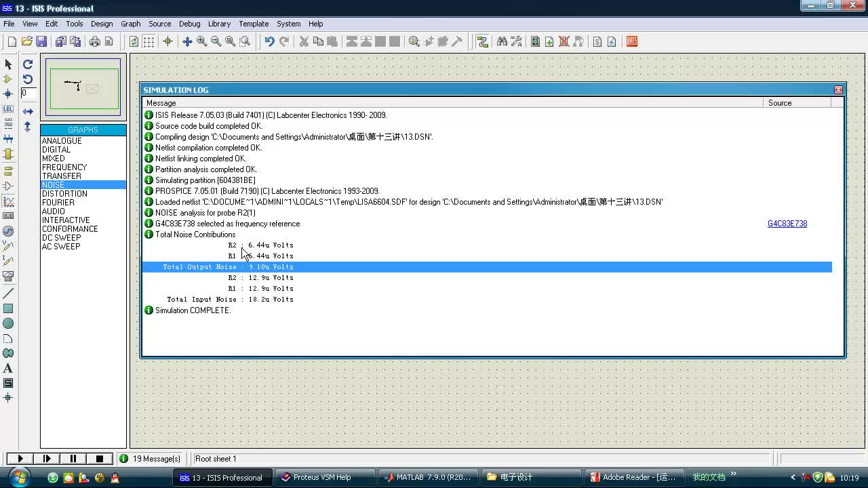Viewport: 868px width, 488px height.
Task: Click the Source column header
Action: (797, 103)
